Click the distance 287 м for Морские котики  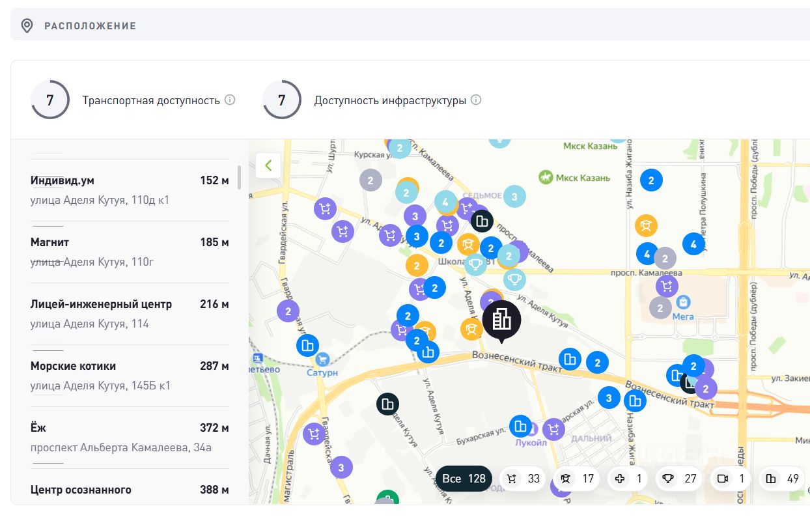(214, 366)
